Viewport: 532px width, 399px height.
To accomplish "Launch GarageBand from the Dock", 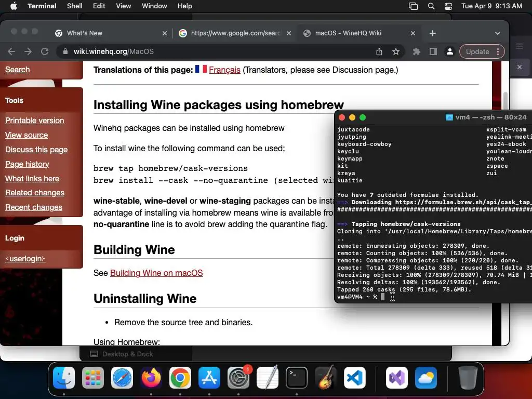I will (x=326, y=378).
